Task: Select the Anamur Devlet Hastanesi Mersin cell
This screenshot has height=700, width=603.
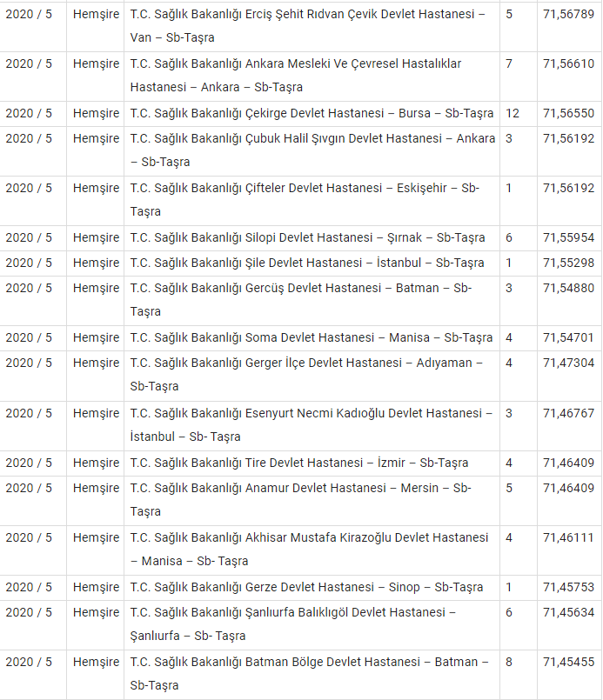Action: pyautogui.click(x=312, y=500)
